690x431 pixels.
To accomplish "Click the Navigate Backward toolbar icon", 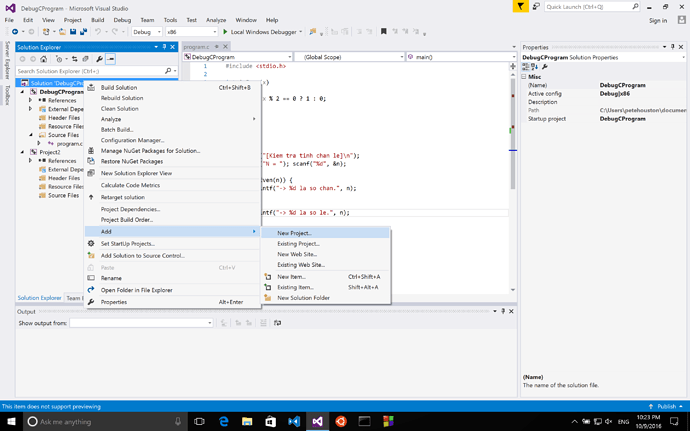I will point(15,32).
